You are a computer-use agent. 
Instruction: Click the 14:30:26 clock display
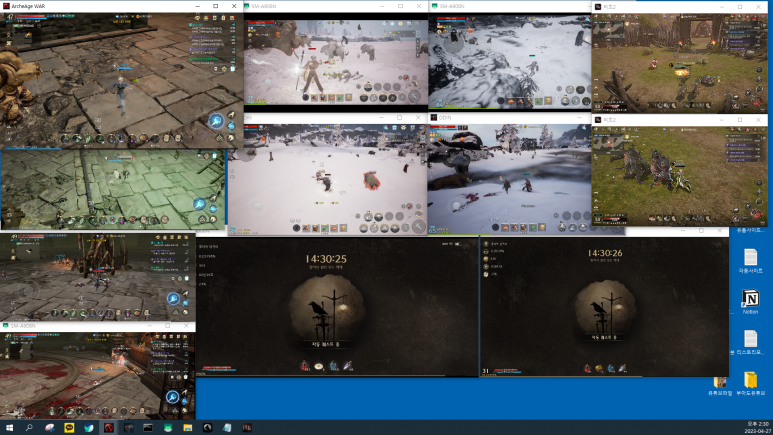tap(605, 253)
